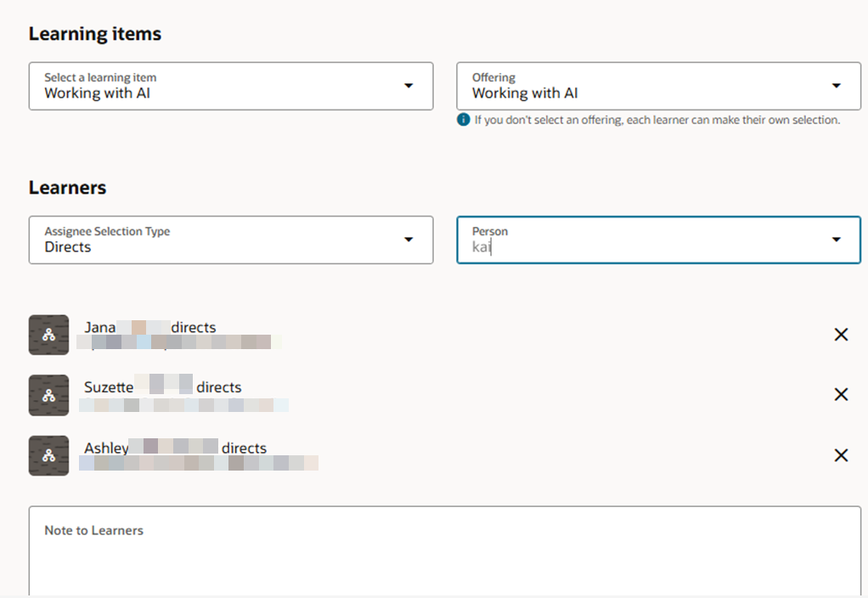The height and width of the screenshot is (598, 868).
Task: Click the hierarchy icon beside Jana's directs
Action: pos(48,335)
